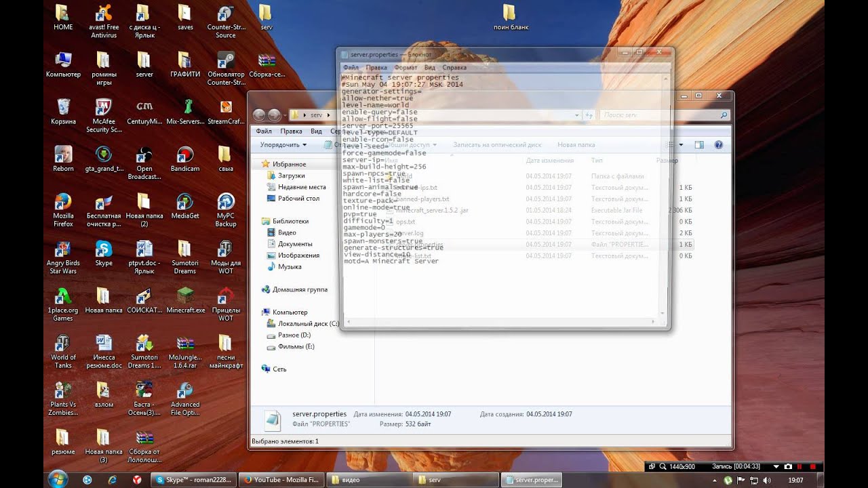Image resolution: width=868 pixels, height=488 pixels.
Task: Select Музыка library in Explorer sidebar
Action: tap(289, 267)
